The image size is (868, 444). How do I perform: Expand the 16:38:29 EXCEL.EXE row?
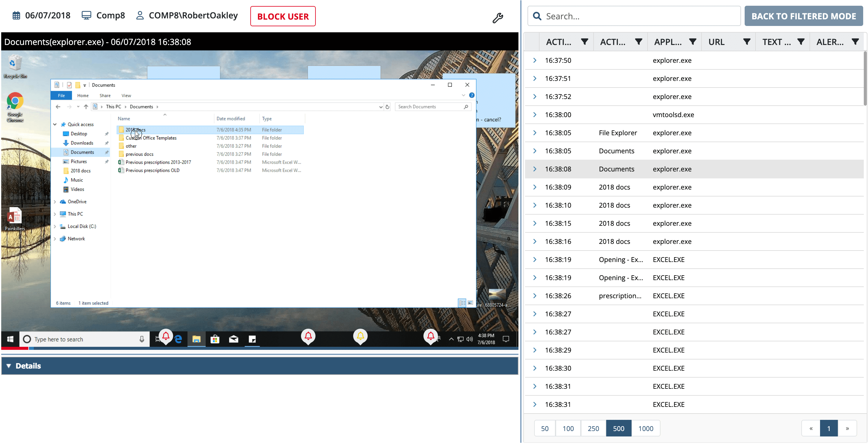click(535, 350)
